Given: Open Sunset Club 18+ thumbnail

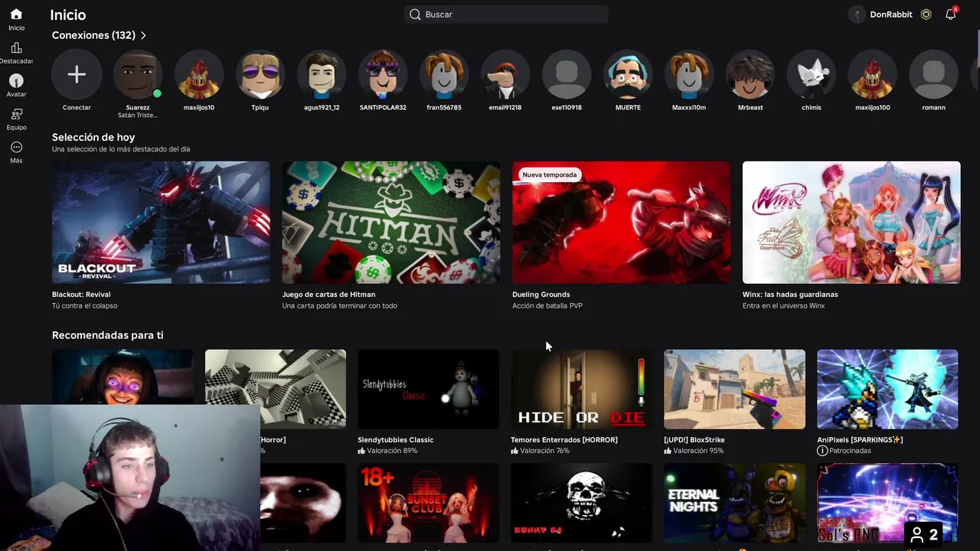Looking at the screenshot, I should point(428,504).
